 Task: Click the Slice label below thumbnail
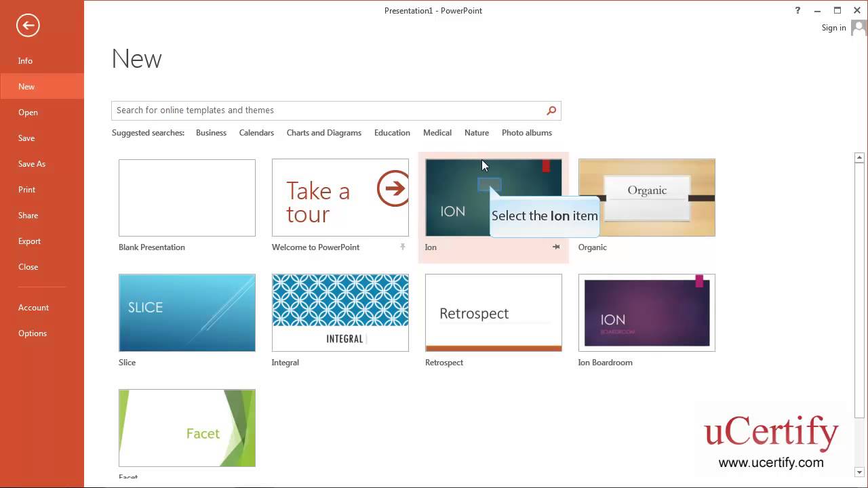[x=127, y=363]
